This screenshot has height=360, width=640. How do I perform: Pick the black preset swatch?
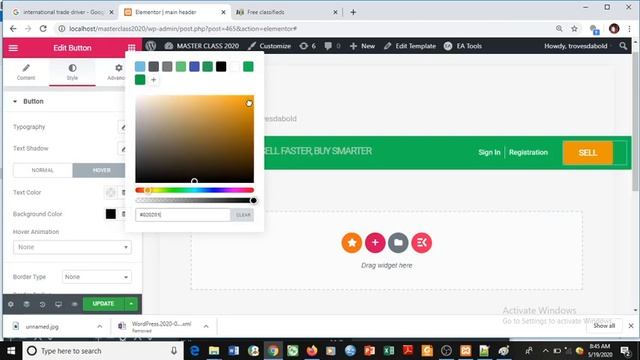[221, 67]
